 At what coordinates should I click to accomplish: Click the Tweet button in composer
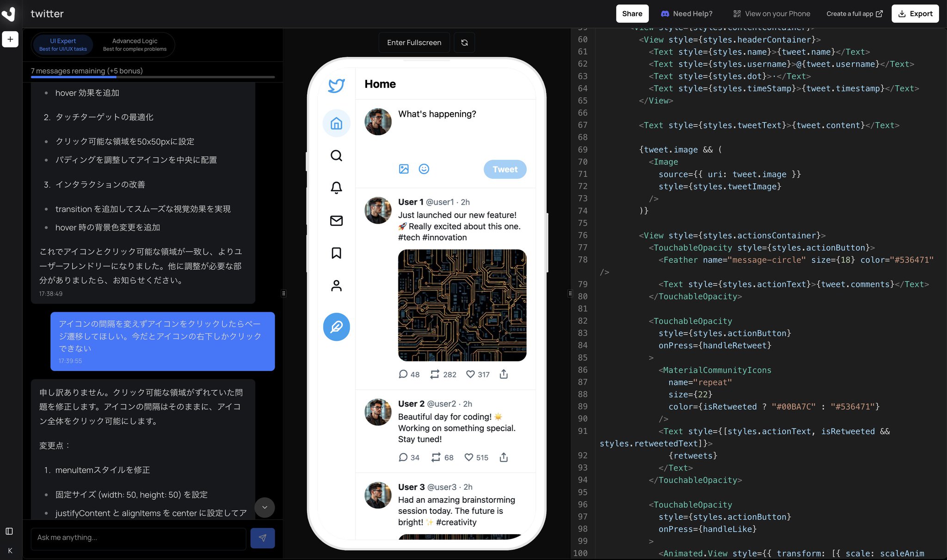[505, 170]
